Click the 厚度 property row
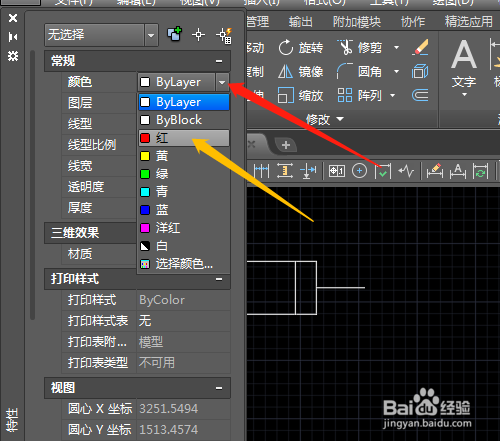Image resolution: width=500 pixels, height=441 pixels. [x=99, y=208]
